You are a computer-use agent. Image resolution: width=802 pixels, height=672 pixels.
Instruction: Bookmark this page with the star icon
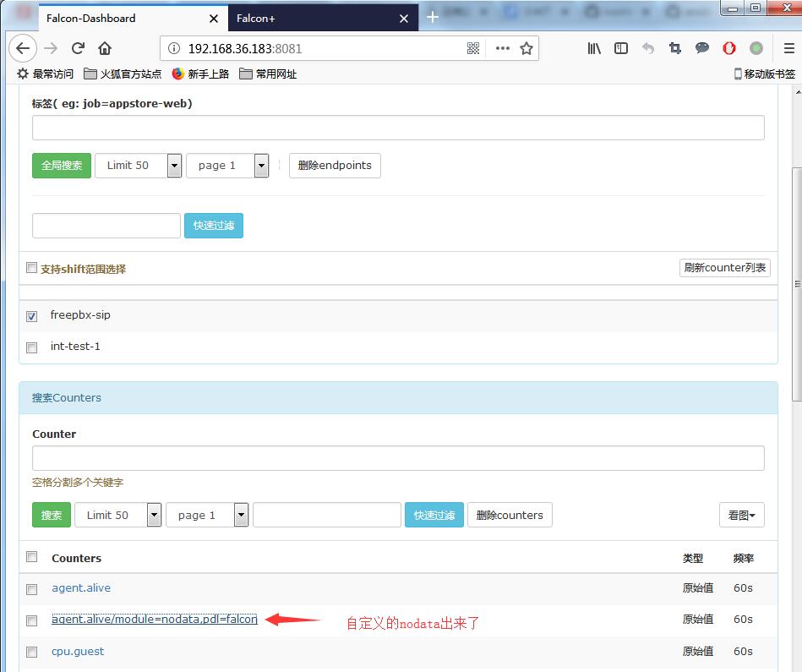pyautogui.click(x=526, y=48)
